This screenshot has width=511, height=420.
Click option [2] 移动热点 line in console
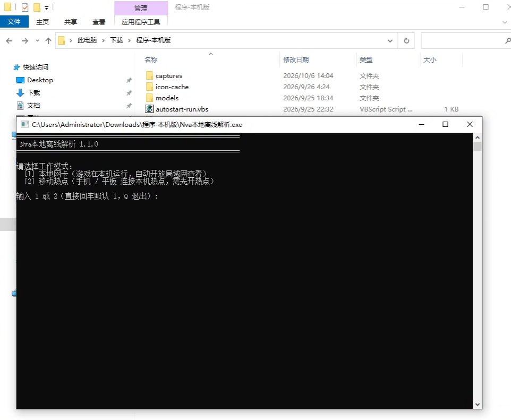point(119,181)
